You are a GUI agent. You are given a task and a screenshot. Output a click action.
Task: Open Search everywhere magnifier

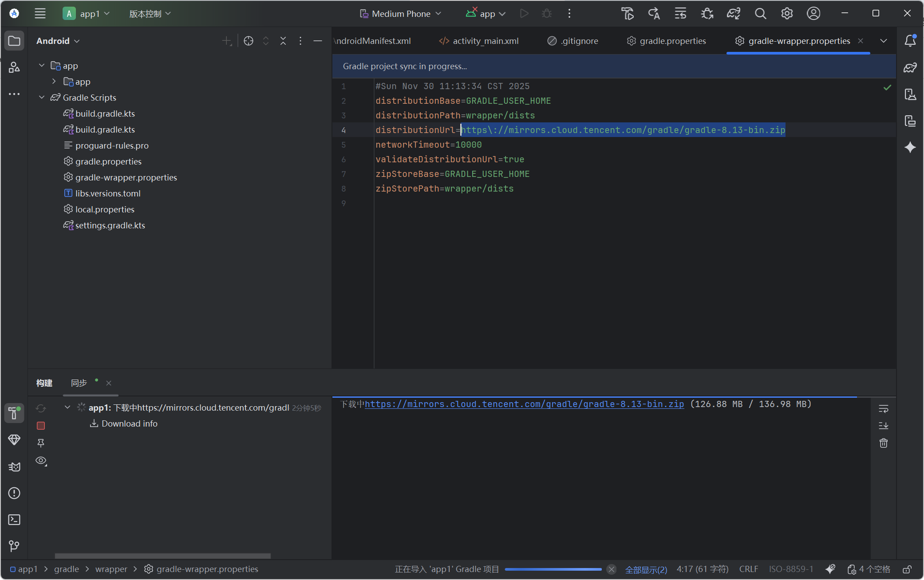coord(760,13)
